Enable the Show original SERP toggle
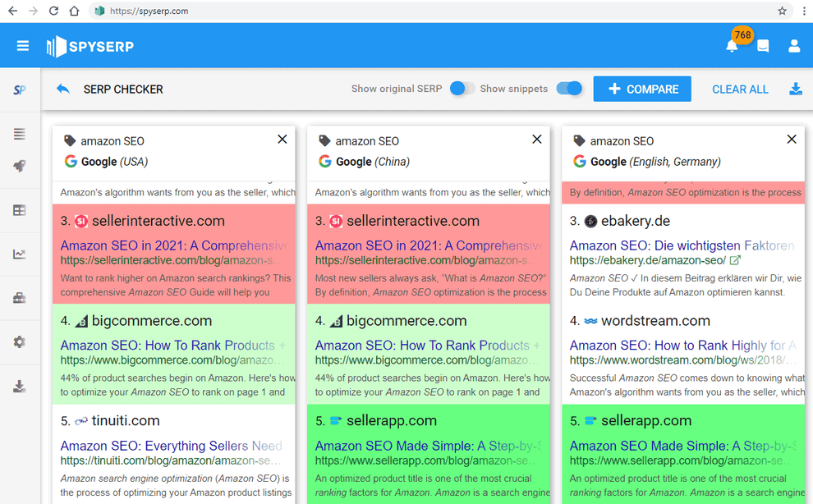This screenshot has width=813, height=504. [458, 88]
